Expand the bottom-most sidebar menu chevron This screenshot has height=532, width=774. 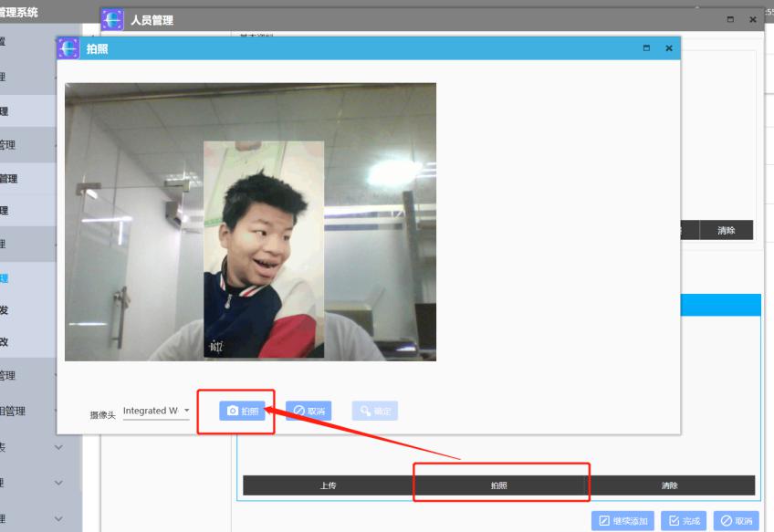pos(58,519)
